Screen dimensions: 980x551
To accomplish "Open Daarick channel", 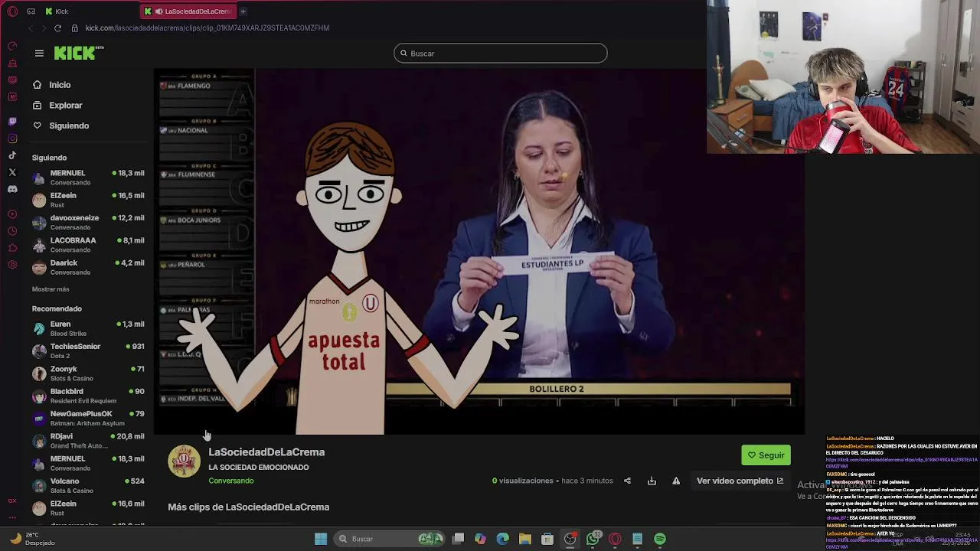I will [x=88, y=267].
